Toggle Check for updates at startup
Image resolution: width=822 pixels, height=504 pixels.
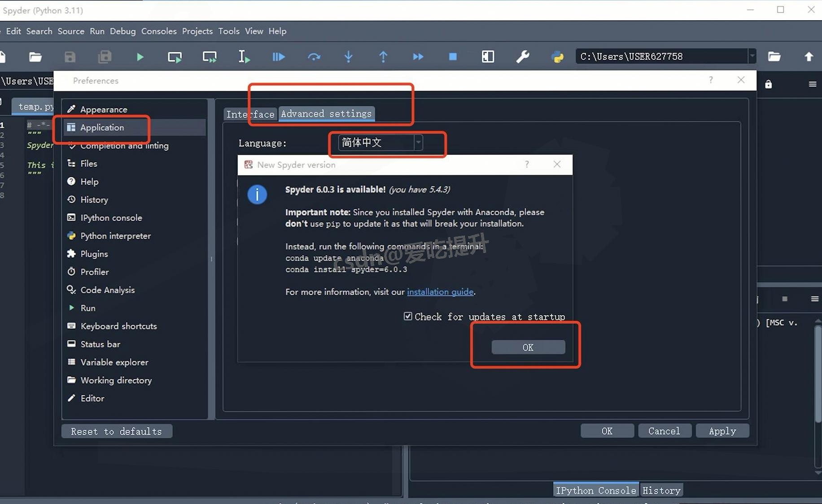[x=408, y=316]
